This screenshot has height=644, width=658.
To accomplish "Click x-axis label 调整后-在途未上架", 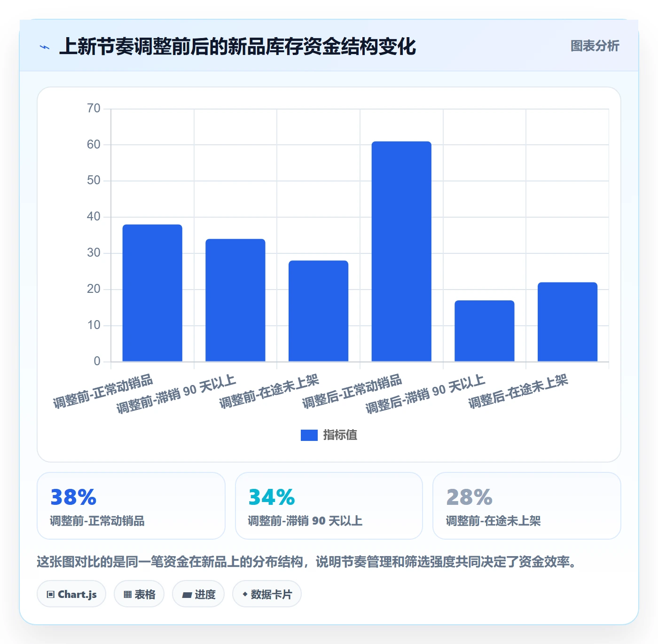I will coord(518,391).
